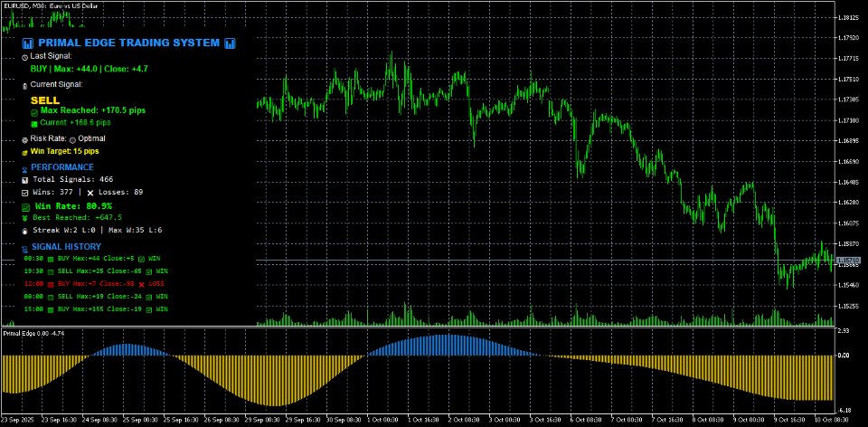This screenshot has width=868, height=427.
Task: Click the green square beside Current pips
Action: [35, 124]
